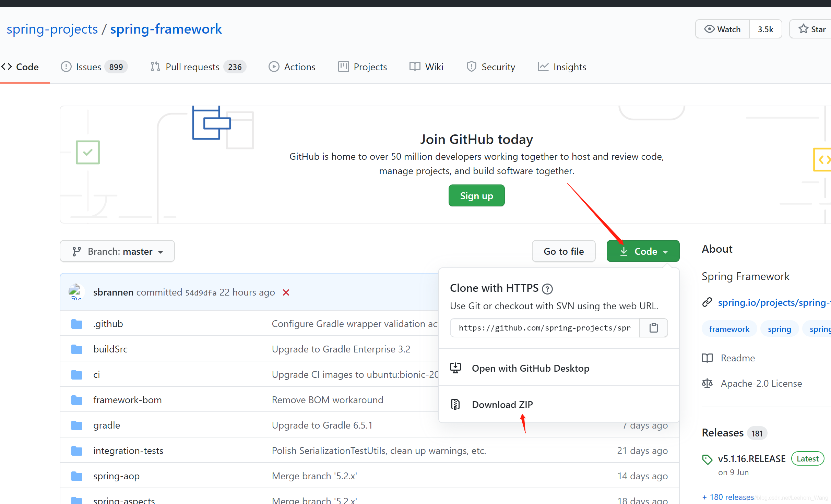
Task: Open the Issues tab
Action: tap(94, 67)
